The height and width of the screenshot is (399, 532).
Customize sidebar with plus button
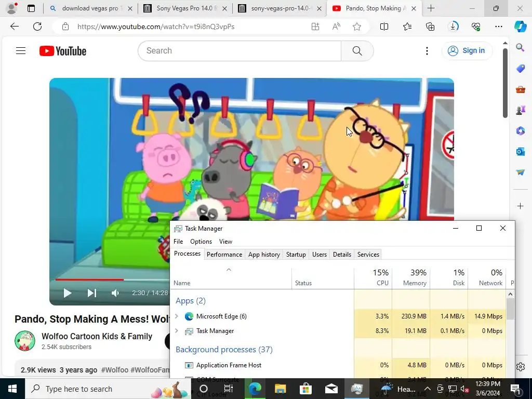[x=521, y=206]
